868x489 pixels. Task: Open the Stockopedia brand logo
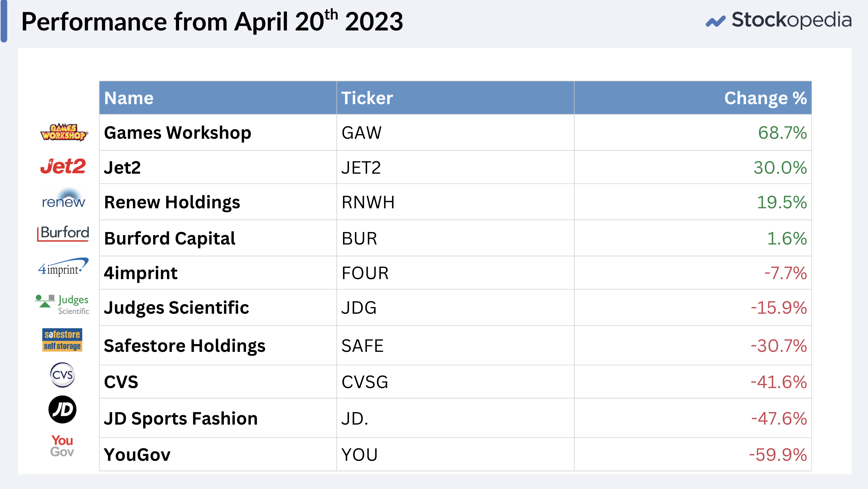coord(779,20)
